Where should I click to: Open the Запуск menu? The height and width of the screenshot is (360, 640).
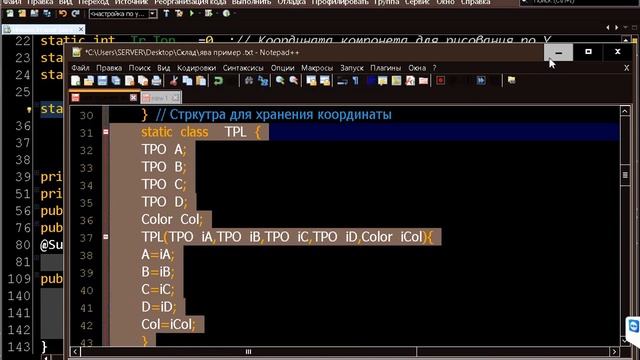[x=352, y=68]
